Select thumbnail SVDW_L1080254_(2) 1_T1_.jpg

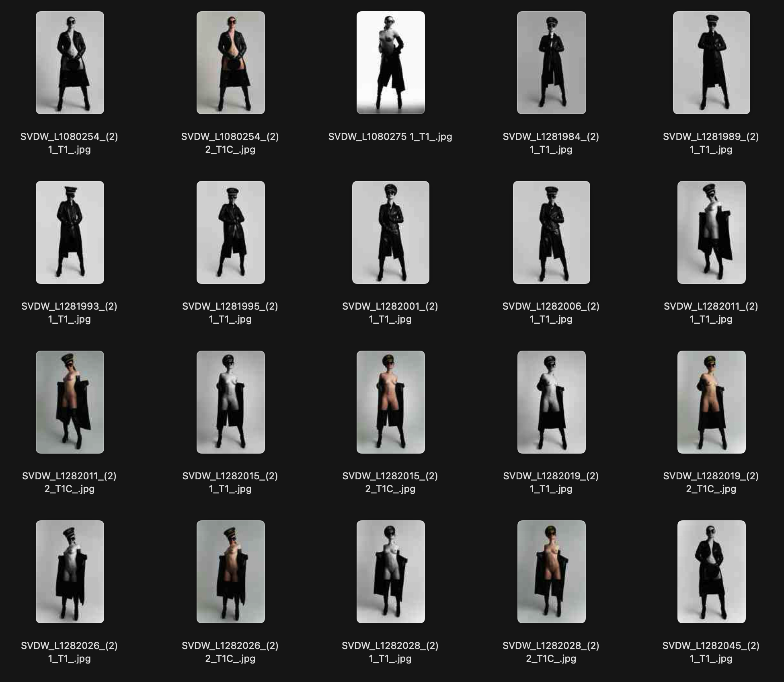click(x=70, y=63)
